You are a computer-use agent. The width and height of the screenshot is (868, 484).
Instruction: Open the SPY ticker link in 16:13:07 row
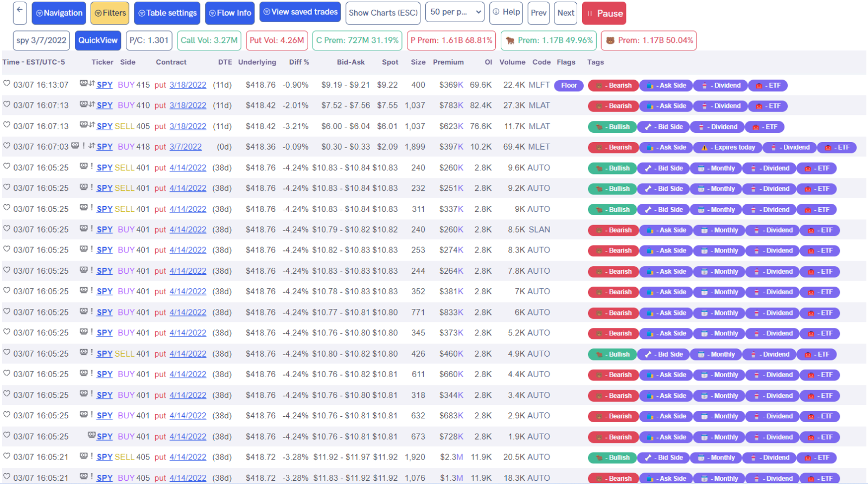[x=105, y=85]
